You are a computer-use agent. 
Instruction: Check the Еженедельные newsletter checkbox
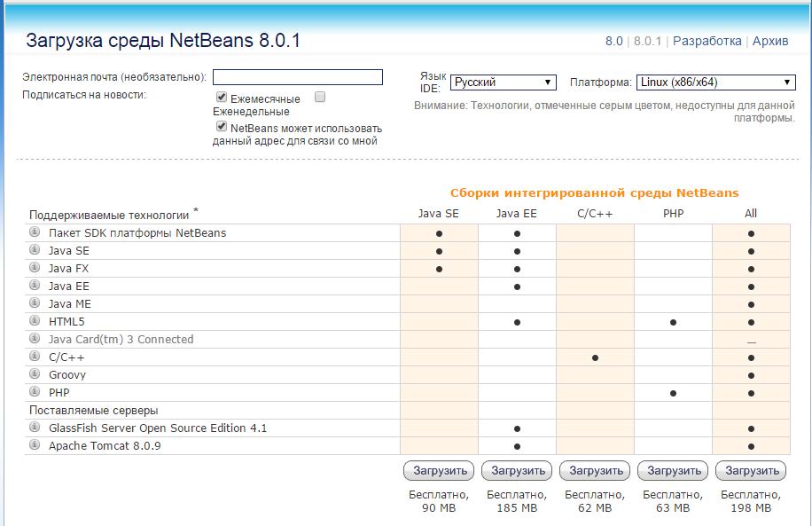320,97
